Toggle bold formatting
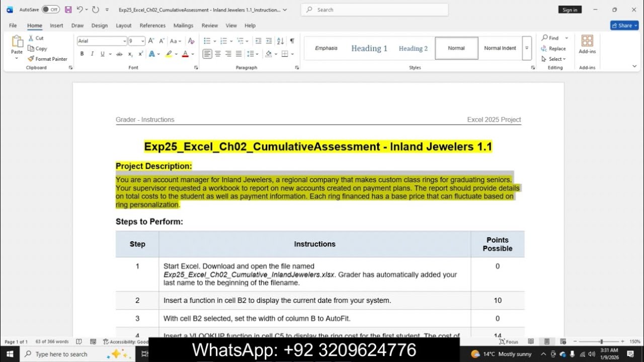 (x=82, y=54)
